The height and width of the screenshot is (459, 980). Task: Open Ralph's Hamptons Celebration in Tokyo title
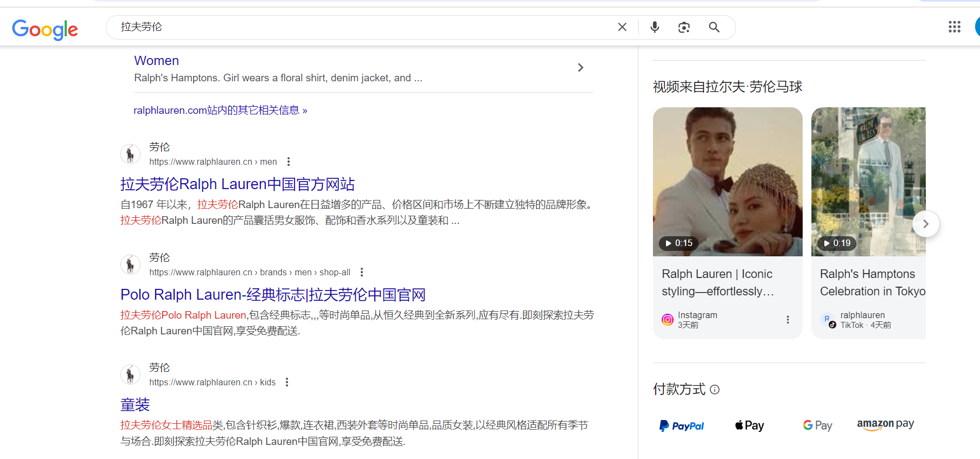tap(873, 283)
